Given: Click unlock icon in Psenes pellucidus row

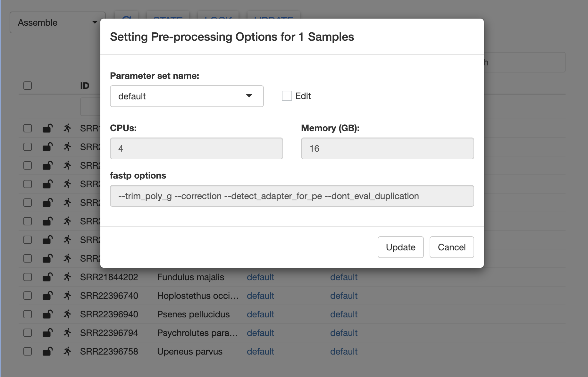Looking at the screenshot, I should [x=47, y=314].
